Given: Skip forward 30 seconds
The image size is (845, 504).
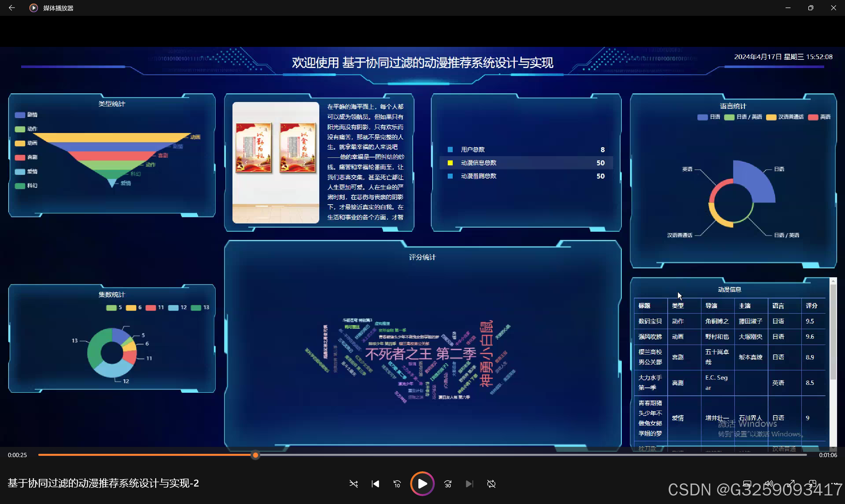Looking at the screenshot, I should (448, 484).
